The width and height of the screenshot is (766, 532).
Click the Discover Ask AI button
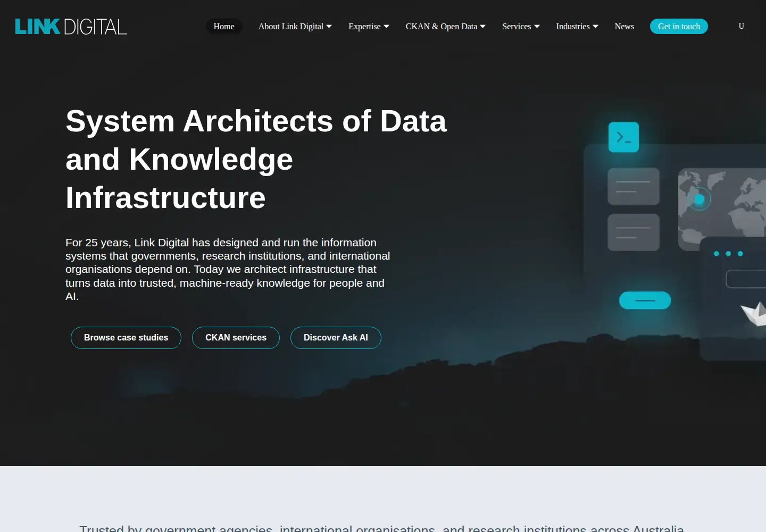tap(336, 338)
